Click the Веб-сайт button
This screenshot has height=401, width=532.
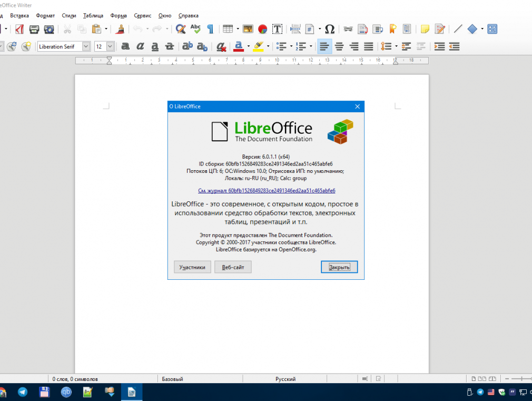click(233, 267)
